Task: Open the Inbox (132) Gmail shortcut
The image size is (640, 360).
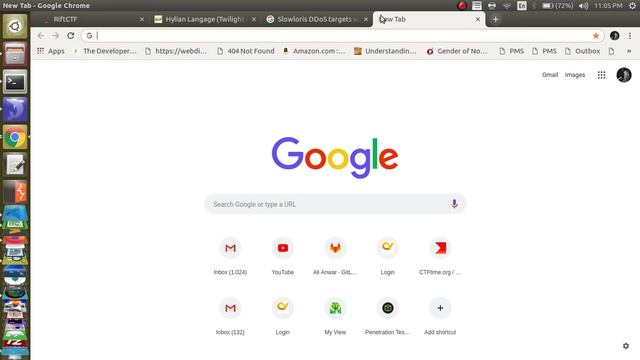Action: (x=230, y=316)
